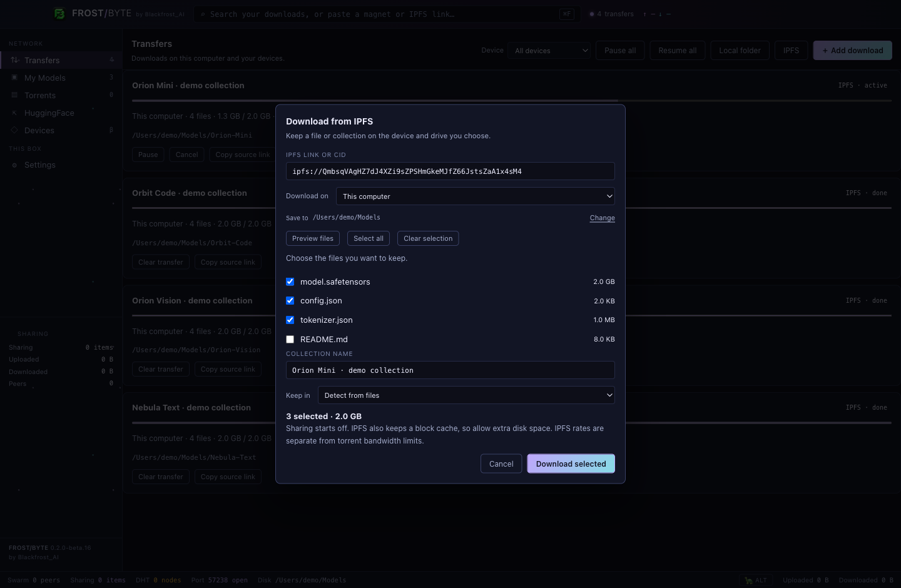Image resolution: width=901 pixels, height=588 pixels.
Task: Click the Preview files button
Action: pos(313,238)
